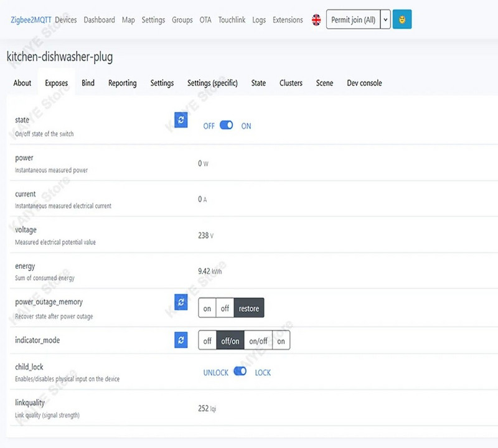The width and height of the screenshot is (498, 448).
Task: Open the Settings menu in navbar
Action: [x=153, y=20]
